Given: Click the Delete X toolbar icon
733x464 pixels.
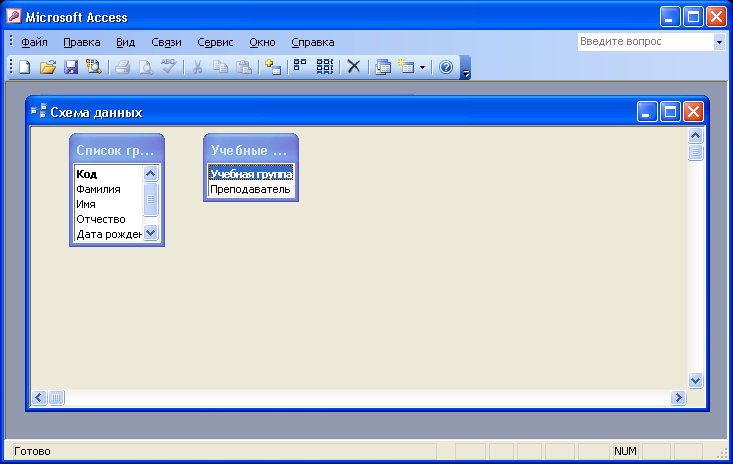Looking at the screenshot, I should point(354,67).
